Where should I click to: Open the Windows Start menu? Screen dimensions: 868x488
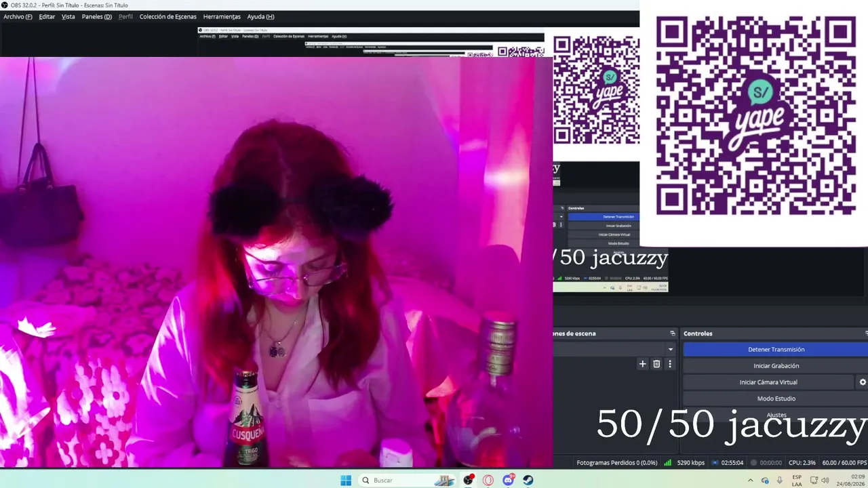(x=346, y=481)
